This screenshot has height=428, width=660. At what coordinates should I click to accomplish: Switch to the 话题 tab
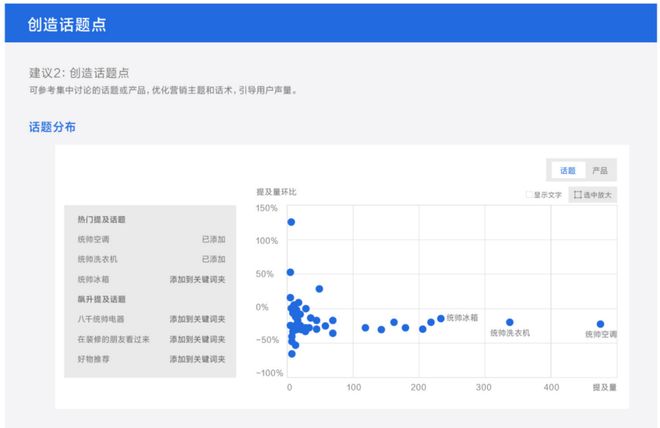[x=568, y=170]
